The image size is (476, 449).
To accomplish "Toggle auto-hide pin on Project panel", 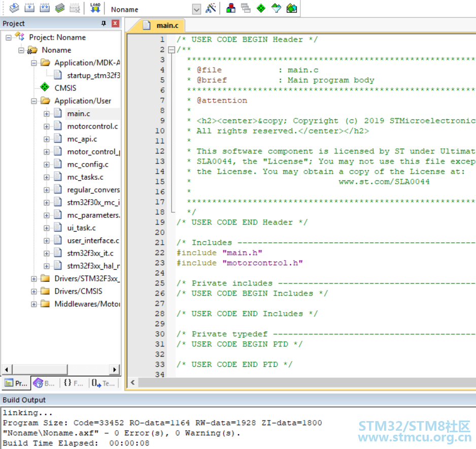I will coord(104,23).
